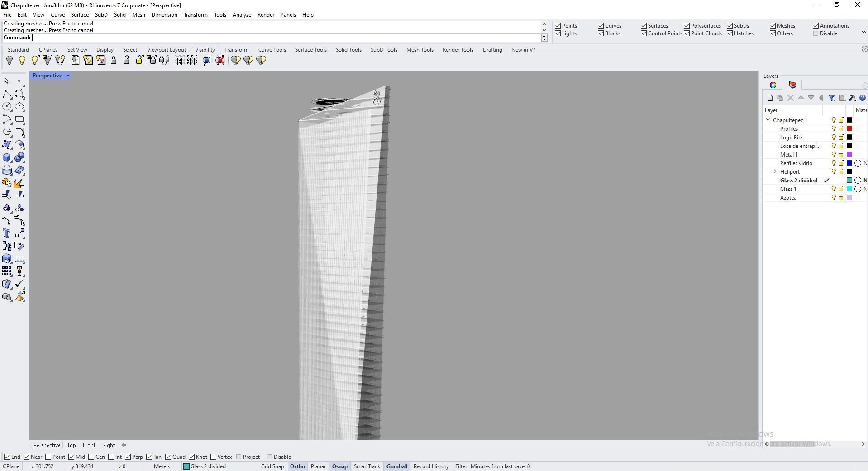Screen dimensions: 868x471
Task: Switch to the Standard toolbar tab
Action: pyautogui.click(x=18, y=50)
